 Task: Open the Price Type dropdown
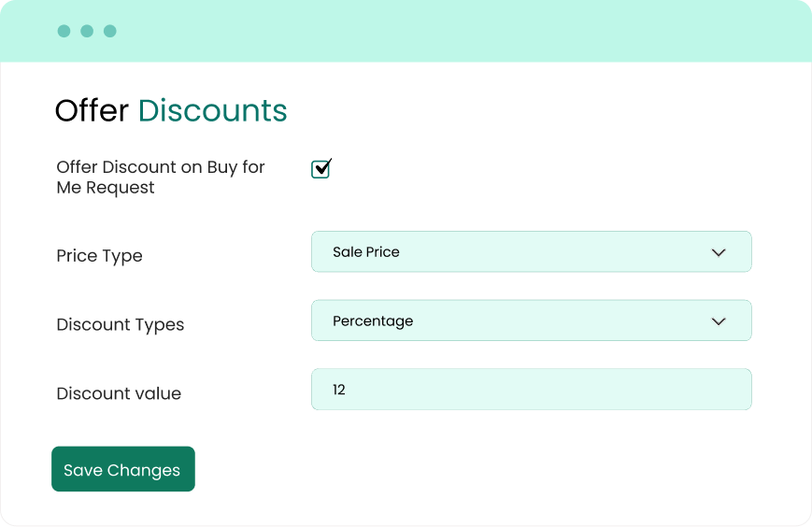point(531,252)
